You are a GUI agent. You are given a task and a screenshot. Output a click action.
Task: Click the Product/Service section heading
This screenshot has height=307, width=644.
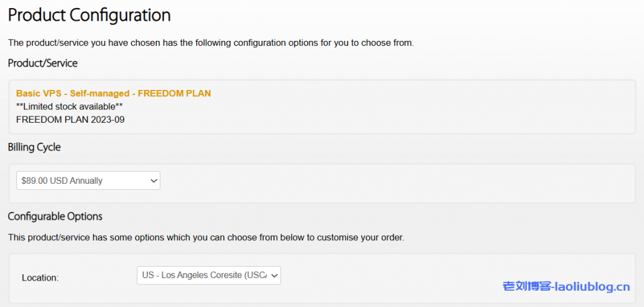coord(43,63)
